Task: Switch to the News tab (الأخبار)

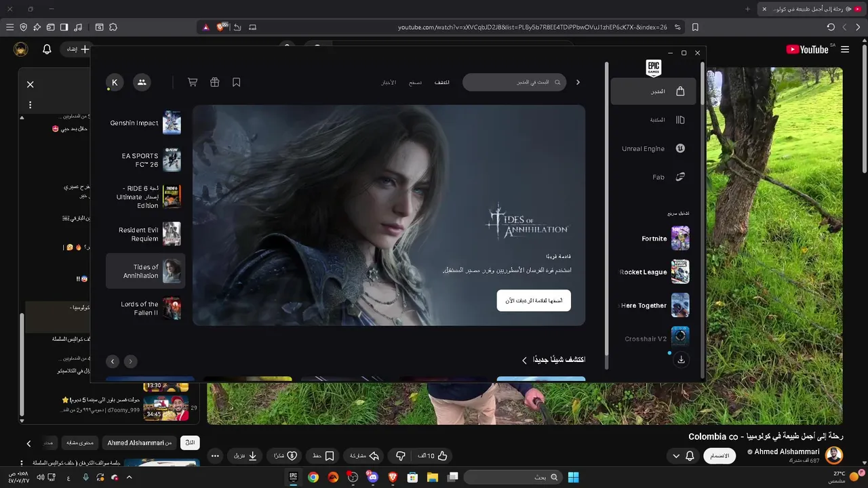Action: pyautogui.click(x=389, y=82)
